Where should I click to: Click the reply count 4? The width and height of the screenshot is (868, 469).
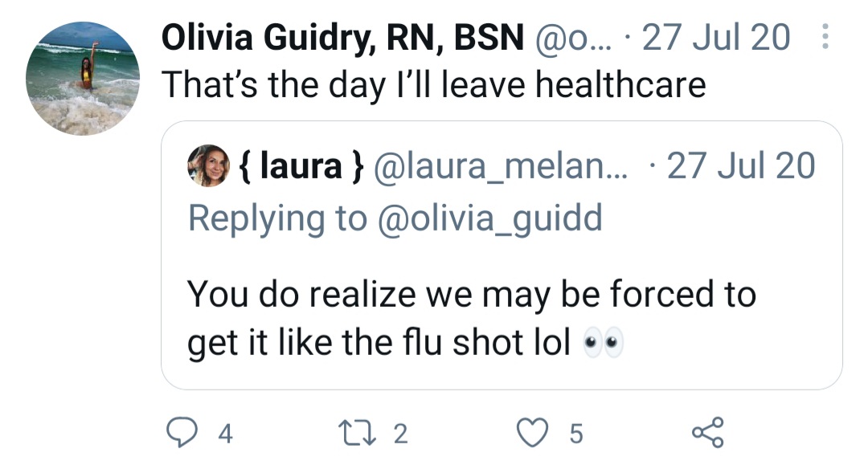[226, 434]
